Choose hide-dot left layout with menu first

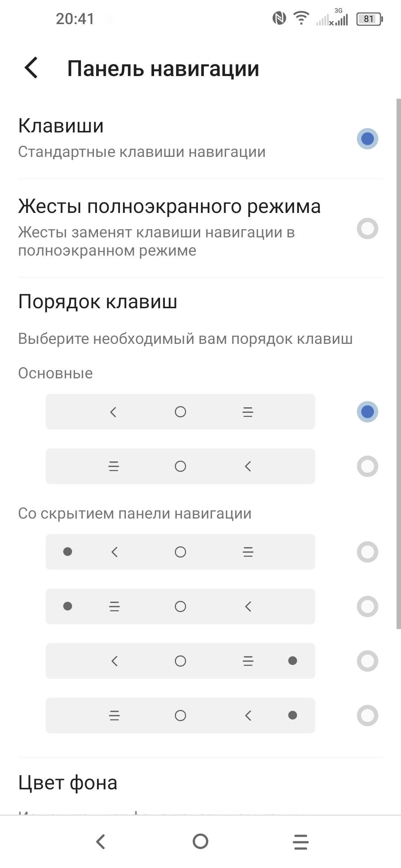[367, 606]
